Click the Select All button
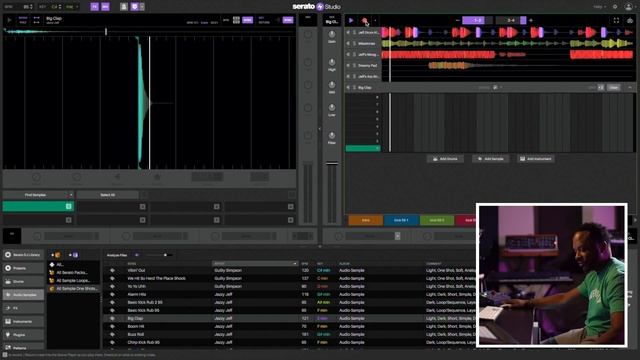Image resolution: width=640 pixels, height=360 pixels. tap(108, 195)
